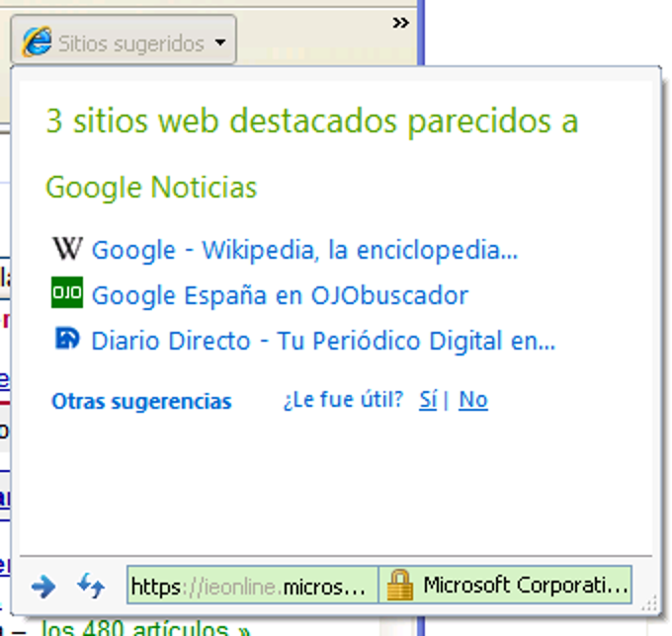The height and width of the screenshot is (636, 672).
Task: Click the gold padlock security icon
Action: pyautogui.click(x=400, y=585)
